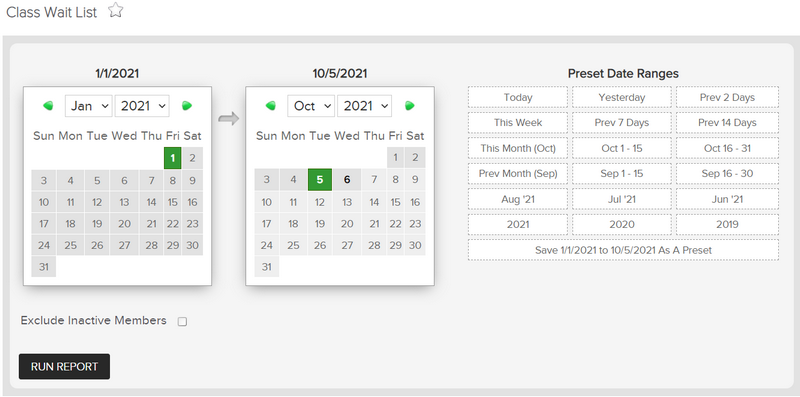800x397 pixels.
Task: Go to previous month on start calendar
Action: 48,106
